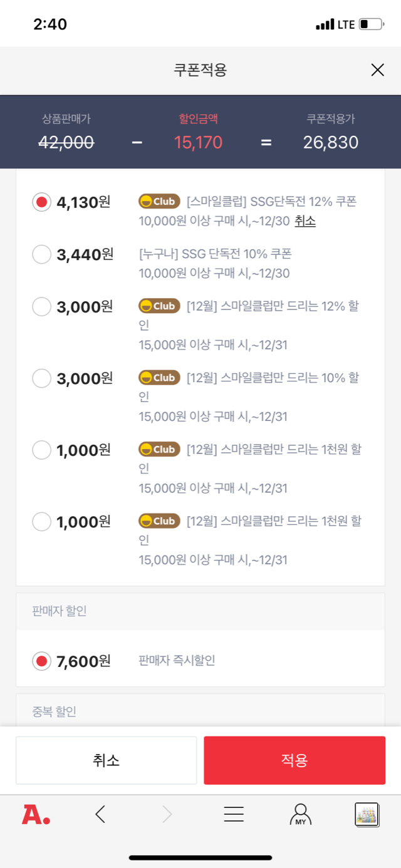Tap the 15,170 discount amount
This screenshot has height=868, width=401.
[198, 142]
